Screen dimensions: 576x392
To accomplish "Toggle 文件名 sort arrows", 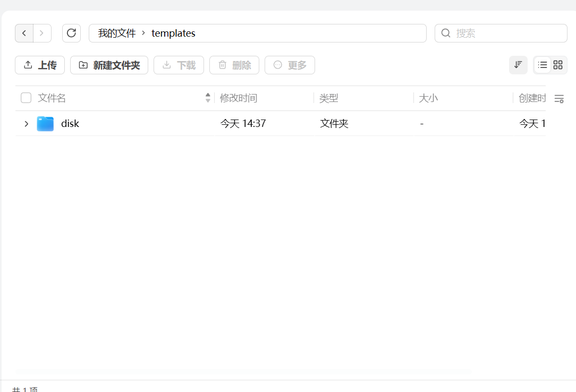I will coord(208,98).
